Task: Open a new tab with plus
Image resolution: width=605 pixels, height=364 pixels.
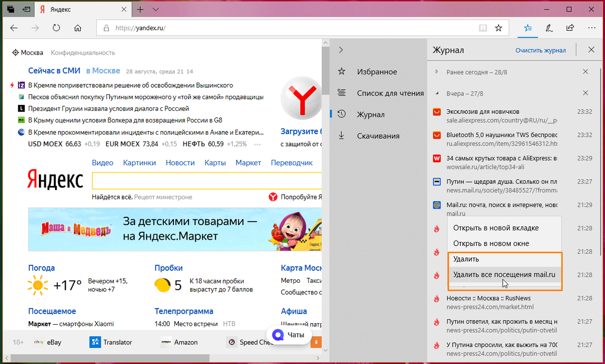Action: tap(140, 10)
